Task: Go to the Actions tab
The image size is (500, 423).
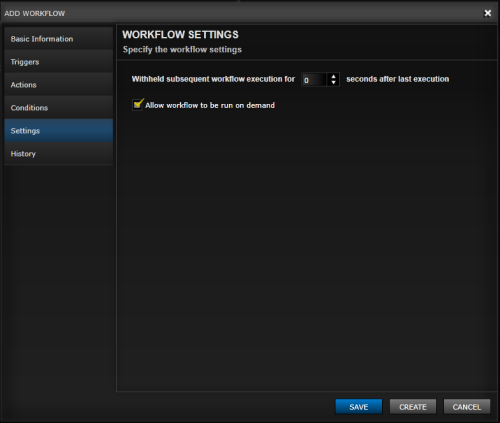Action: pos(59,85)
